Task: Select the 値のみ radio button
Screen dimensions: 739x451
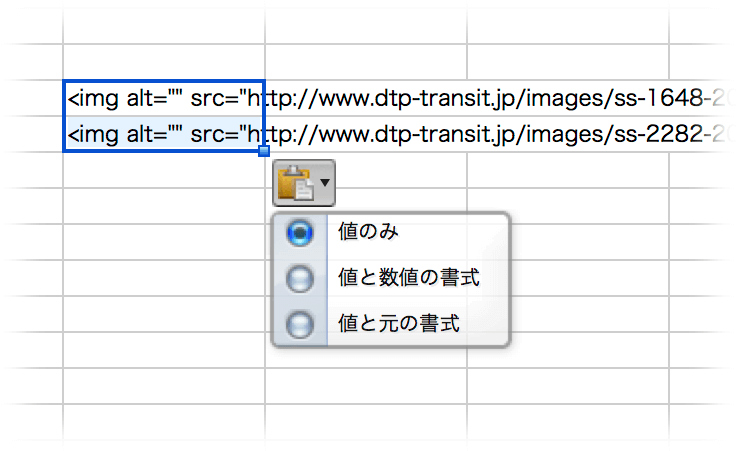Action: coord(300,232)
